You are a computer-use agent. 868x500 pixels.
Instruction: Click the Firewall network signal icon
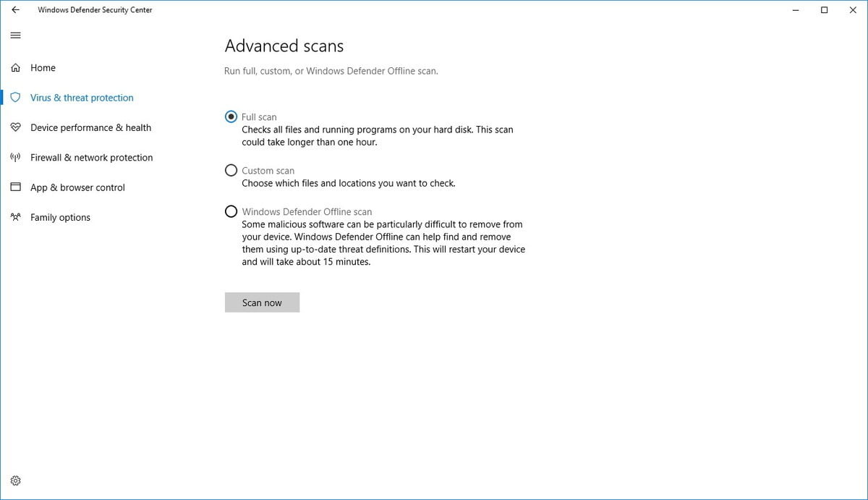15,158
